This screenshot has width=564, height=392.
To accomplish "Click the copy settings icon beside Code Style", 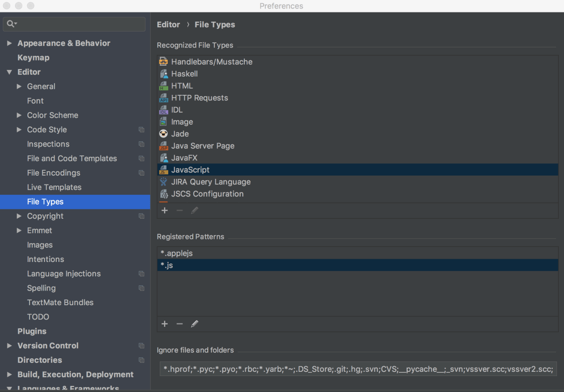I will pyautogui.click(x=141, y=130).
